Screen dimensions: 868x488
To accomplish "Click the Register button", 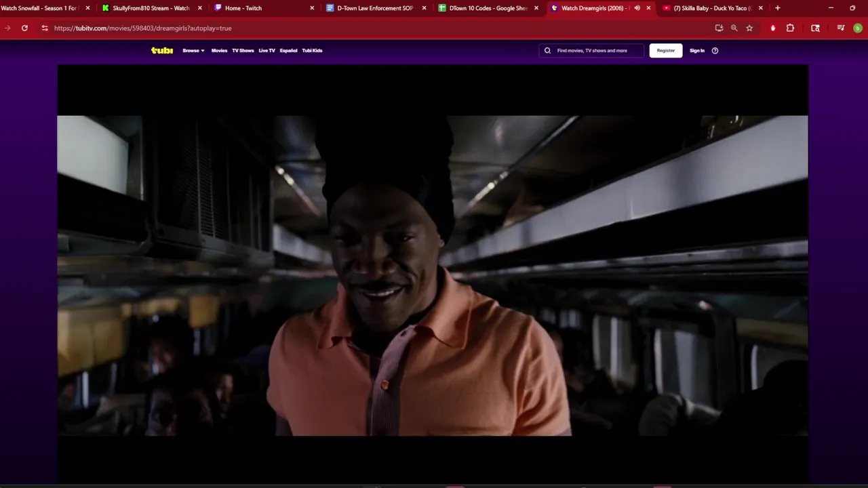I will tap(666, 50).
